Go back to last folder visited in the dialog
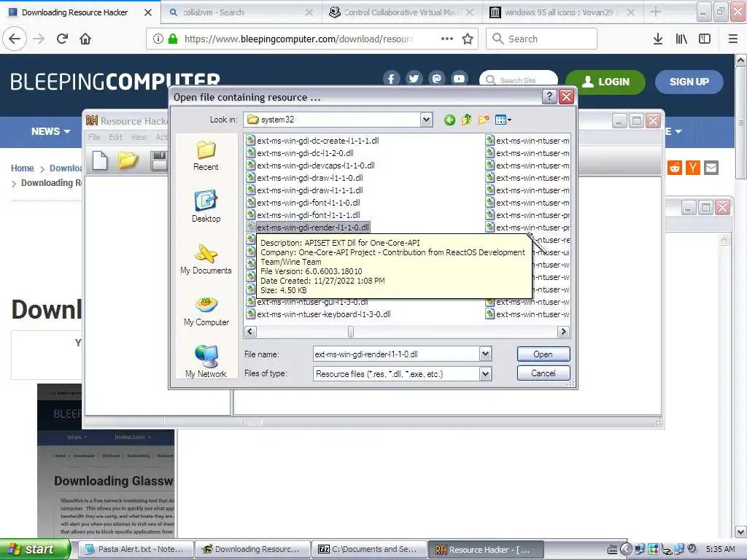This screenshot has width=747, height=560. point(449,120)
